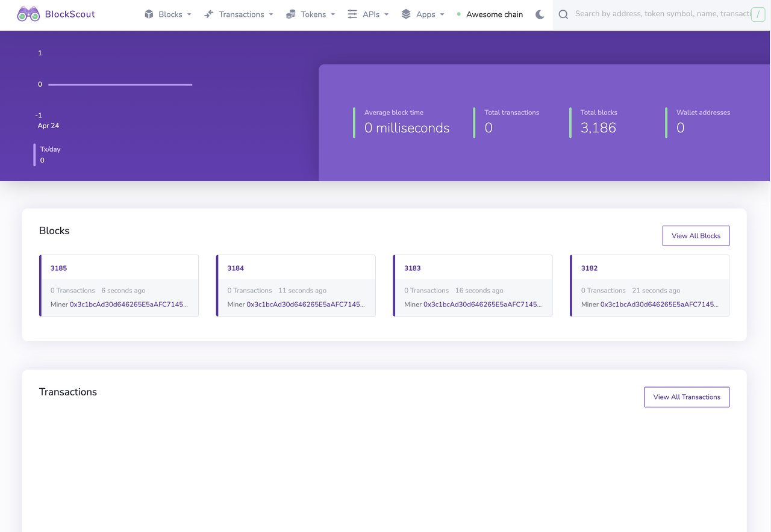This screenshot has height=532, width=771.
Task: Click the Tx/day label under chart
Action: point(51,149)
